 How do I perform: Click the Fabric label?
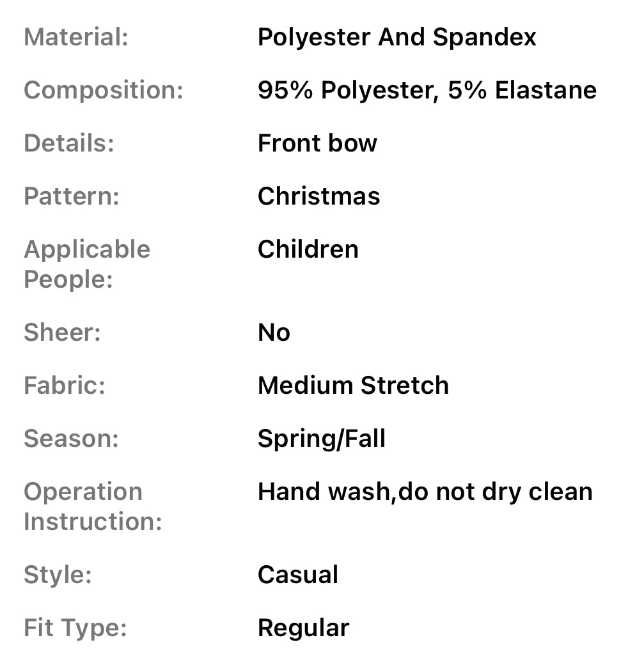(x=65, y=386)
